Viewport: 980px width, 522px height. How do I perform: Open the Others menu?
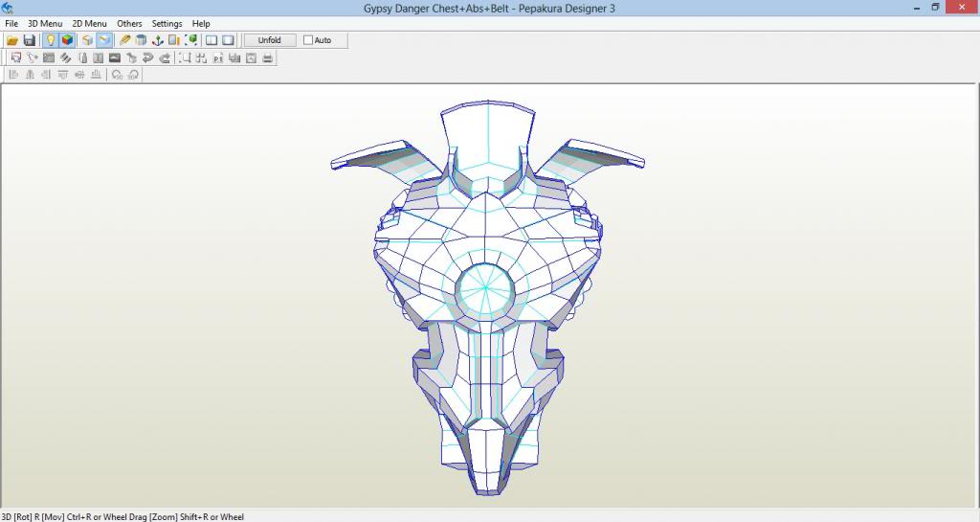click(129, 23)
